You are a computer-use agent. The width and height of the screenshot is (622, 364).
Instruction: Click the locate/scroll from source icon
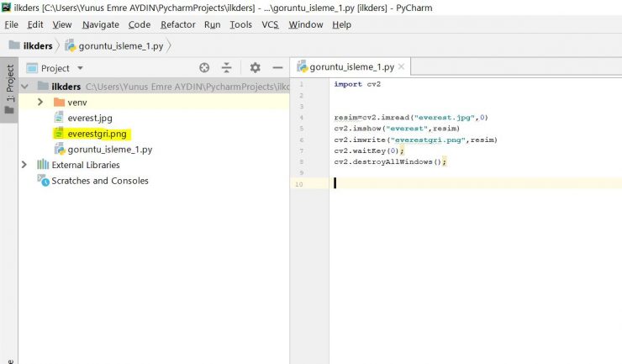click(x=204, y=68)
